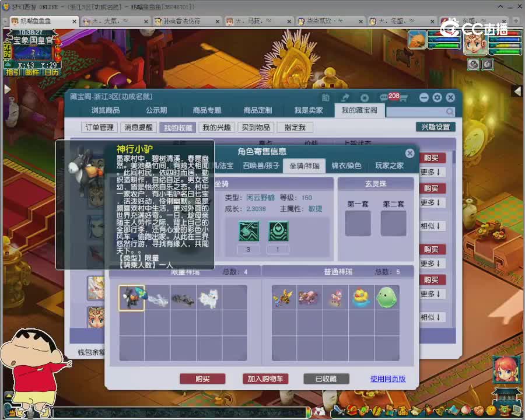Open the 藏宝阁 settings gear icon
Screen dimensions: 525x420
437,97
